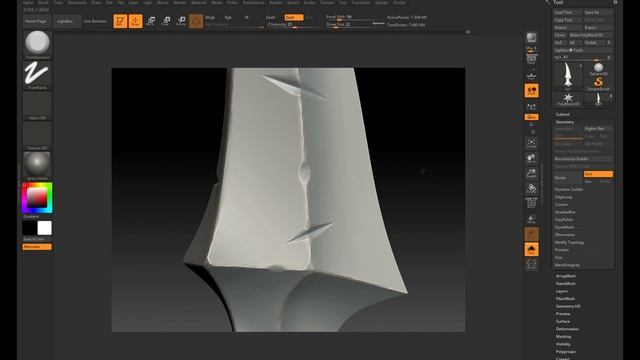Image resolution: width=640 pixels, height=360 pixels.
Task: Toggle the Gizmo 3D icon in top shelf
Action: point(196,21)
